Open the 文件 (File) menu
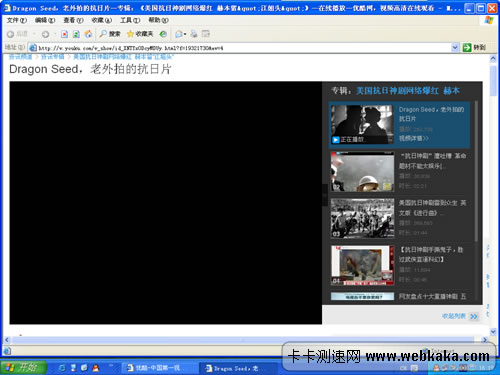 (x=17, y=20)
